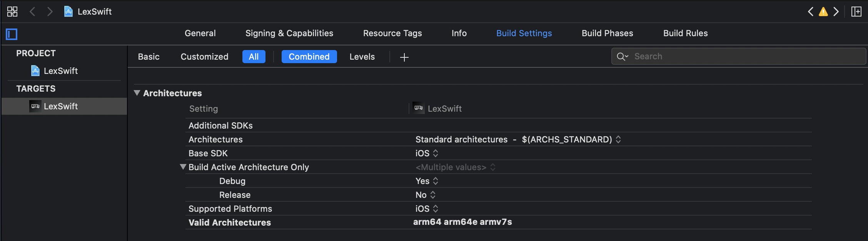868x241 pixels.
Task: Click the arm64 arm64e armv7s value
Action: [462, 222]
